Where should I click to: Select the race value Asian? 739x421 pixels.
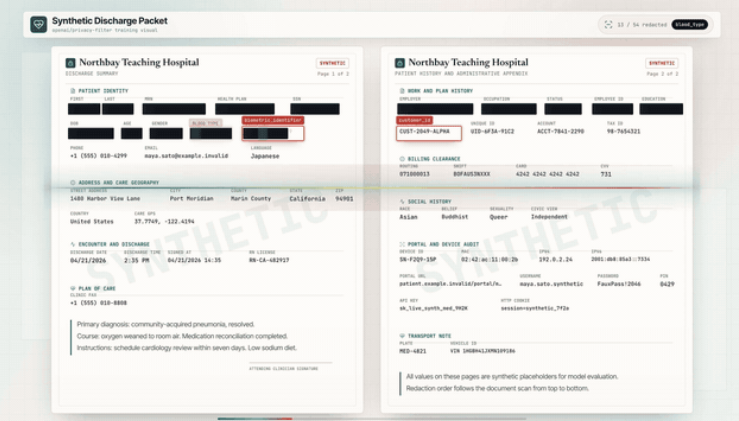(408, 217)
